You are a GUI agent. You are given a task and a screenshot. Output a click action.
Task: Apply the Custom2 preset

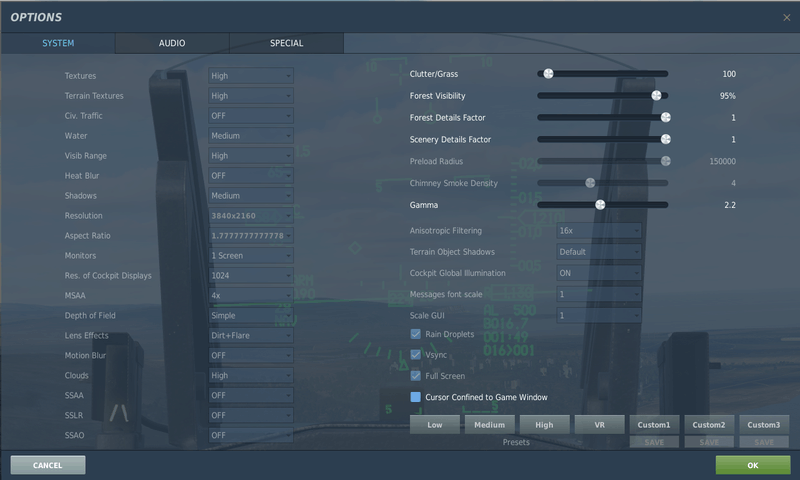point(709,424)
